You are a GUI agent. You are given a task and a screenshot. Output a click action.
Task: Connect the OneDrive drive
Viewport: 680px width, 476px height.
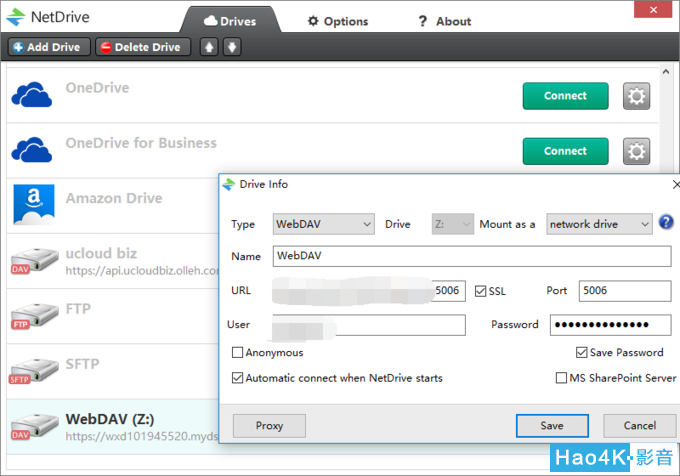coord(565,96)
